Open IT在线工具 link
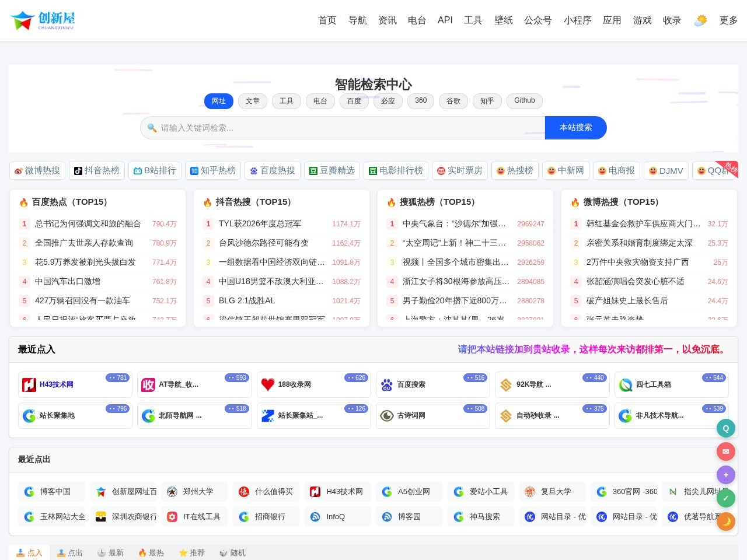This screenshot has height=560, width=747. click(x=194, y=517)
